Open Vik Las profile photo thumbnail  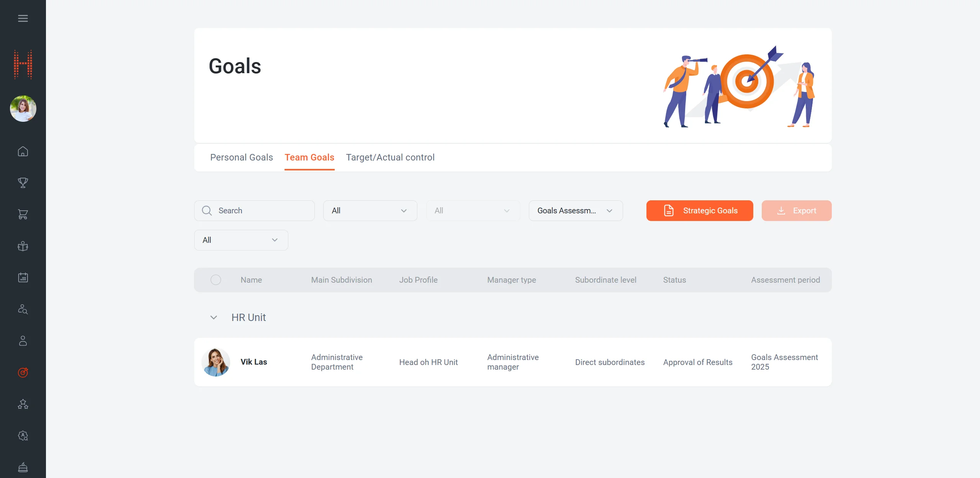pos(216,362)
